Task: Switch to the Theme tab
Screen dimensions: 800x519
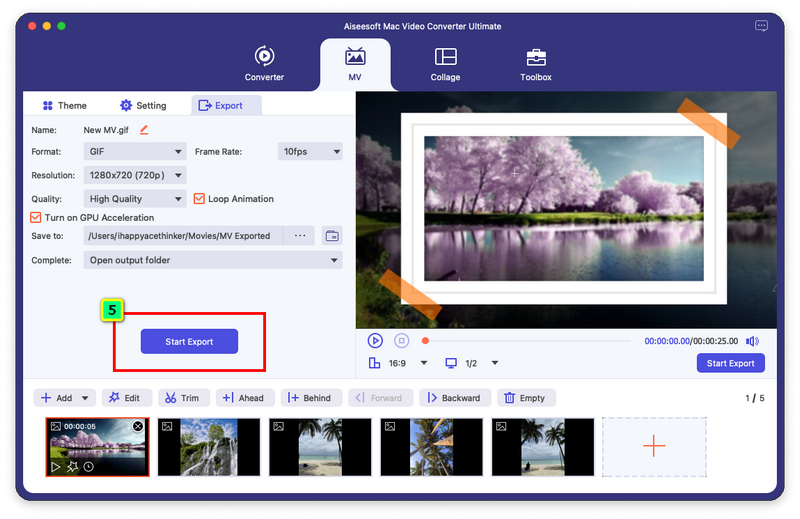Action: (64, 105)
